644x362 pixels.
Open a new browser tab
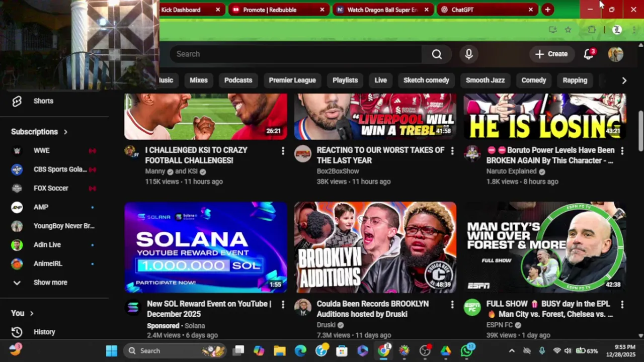pos(547,10)
